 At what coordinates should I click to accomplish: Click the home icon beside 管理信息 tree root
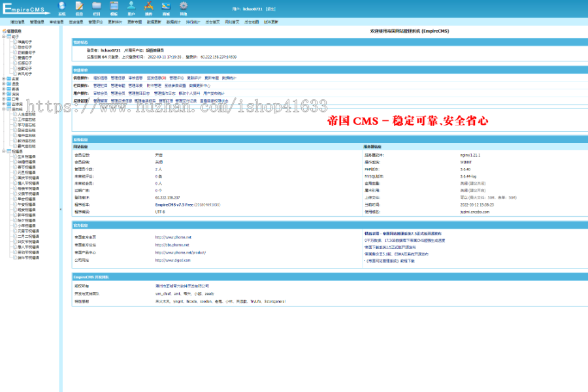tap(5, 31)
